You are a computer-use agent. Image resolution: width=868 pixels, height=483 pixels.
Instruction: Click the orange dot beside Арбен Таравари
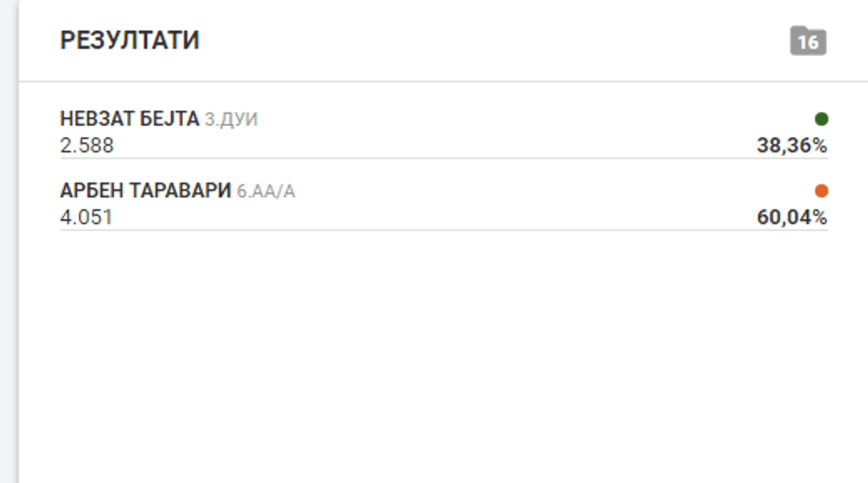click(x=821, y=191)
